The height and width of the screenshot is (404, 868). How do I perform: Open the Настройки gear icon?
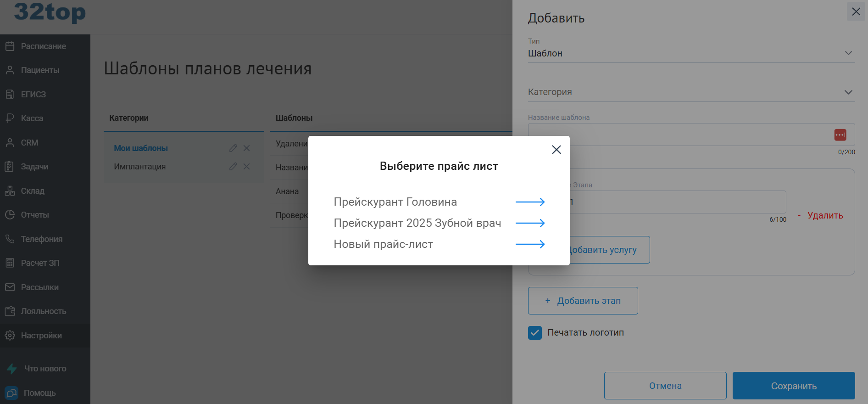click(x=10, y=336)
